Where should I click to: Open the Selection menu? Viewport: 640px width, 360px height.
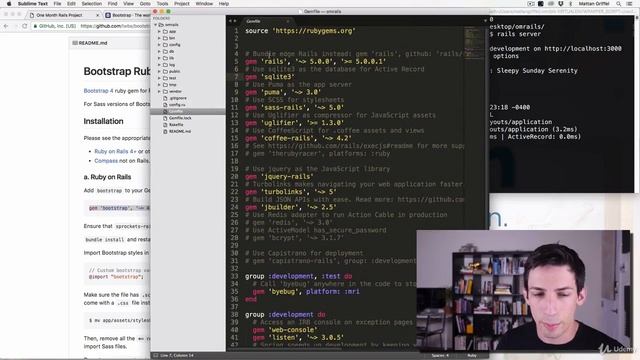coord(92,4)
